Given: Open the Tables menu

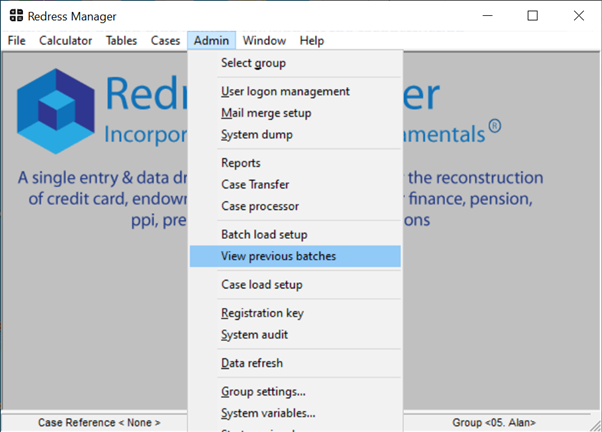Looking at the screenshot, I should [121, 40].
